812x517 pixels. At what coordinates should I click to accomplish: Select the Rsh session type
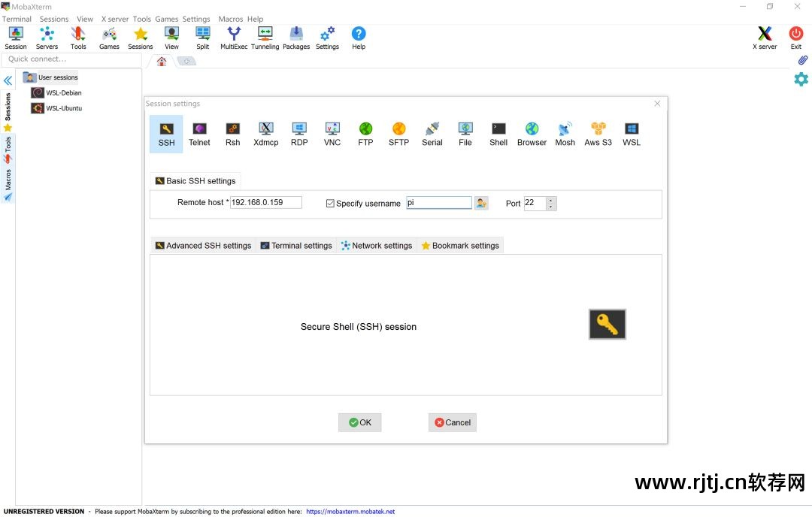232,134
